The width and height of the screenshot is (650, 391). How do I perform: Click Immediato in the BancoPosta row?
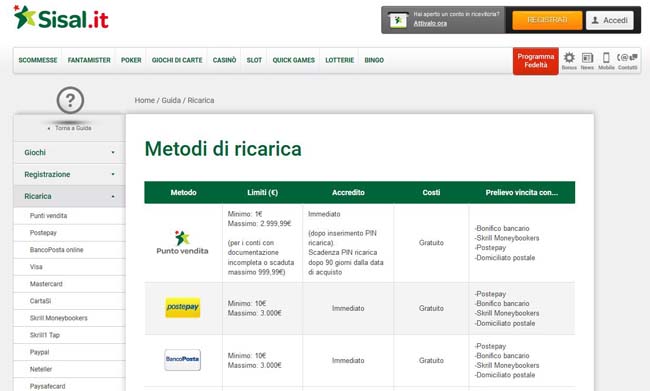348,360
